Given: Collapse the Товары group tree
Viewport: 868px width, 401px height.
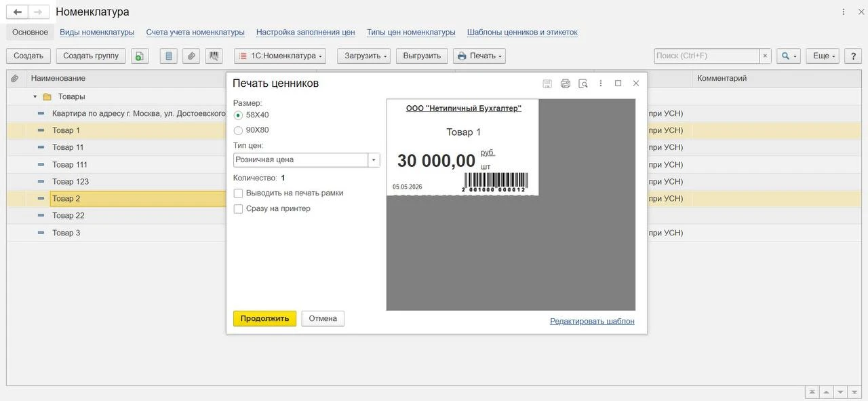Looking at the screenshot, I should click(x=35, y=97).
